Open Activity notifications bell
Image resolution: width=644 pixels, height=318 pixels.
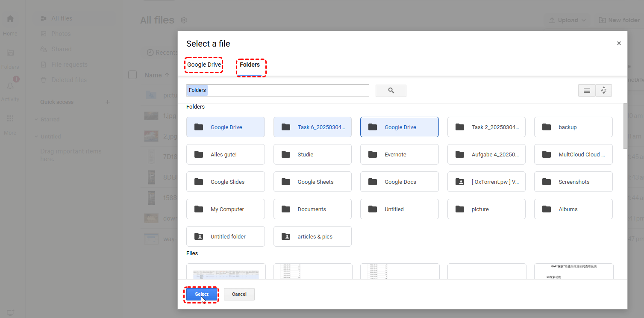[x=10, y=86]
